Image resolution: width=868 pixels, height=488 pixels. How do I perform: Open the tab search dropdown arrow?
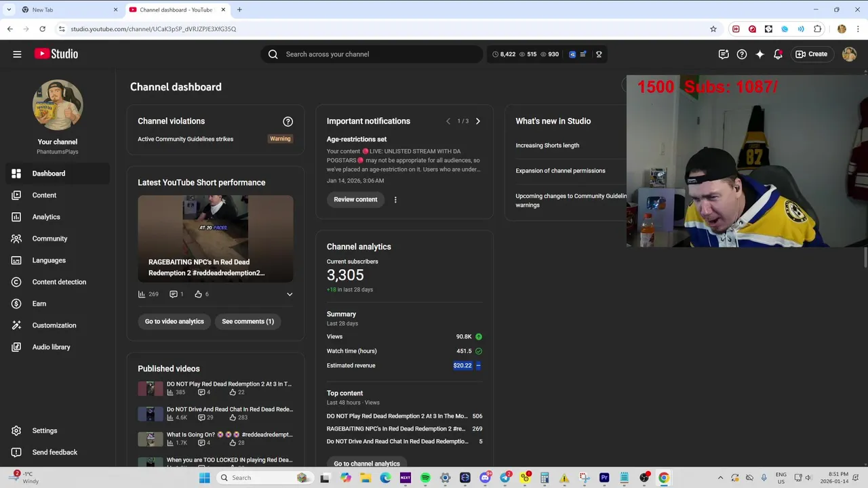coord(9,9)
